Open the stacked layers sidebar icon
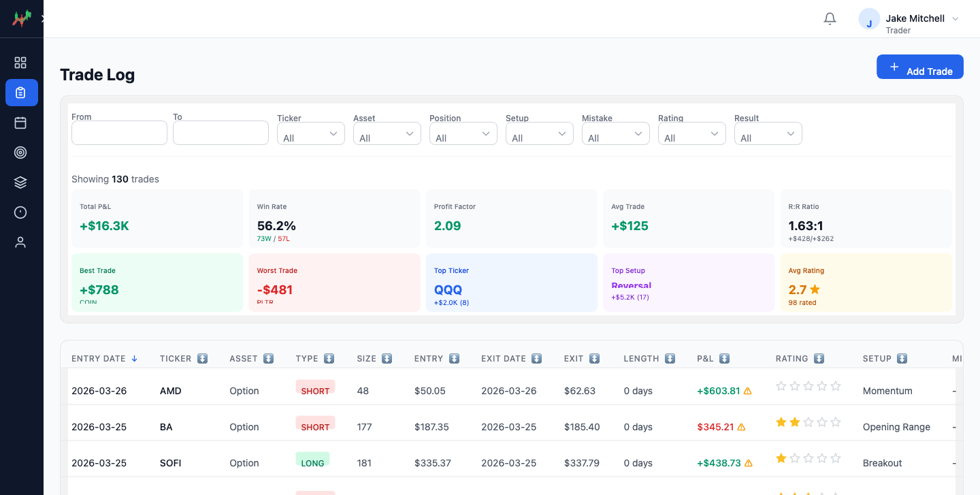The width and height of the screenshot is (980, 495). (20, 182)
